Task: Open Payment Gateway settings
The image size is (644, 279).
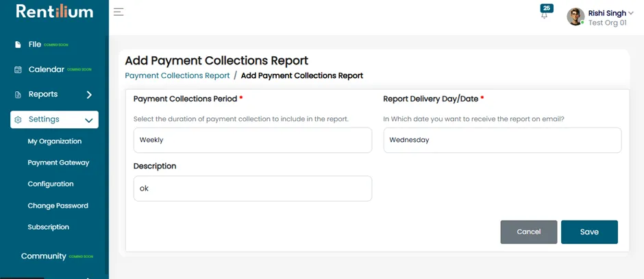Action: click(58, 162)
